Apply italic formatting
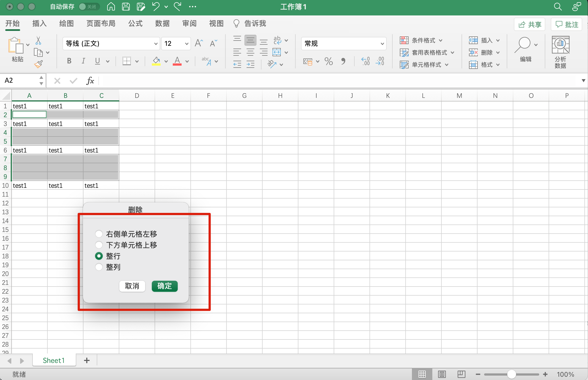This screenshot has width=588, height=380. tap(83, 61)
